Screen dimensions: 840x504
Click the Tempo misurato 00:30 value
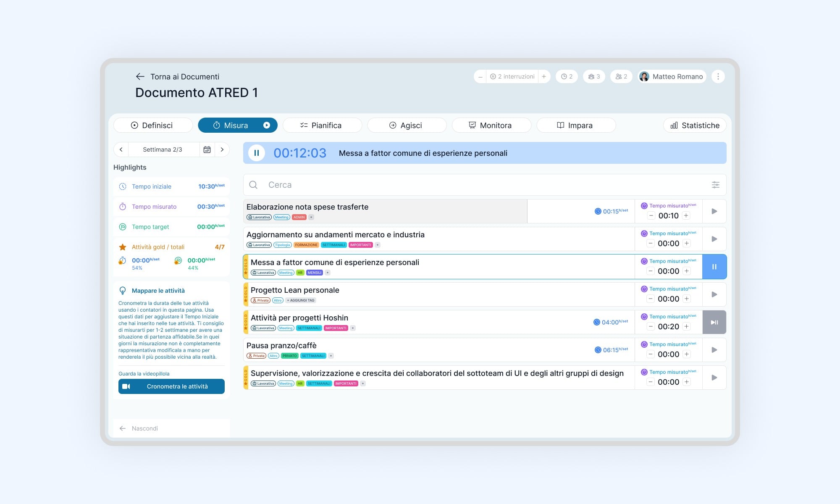point(211,207)
